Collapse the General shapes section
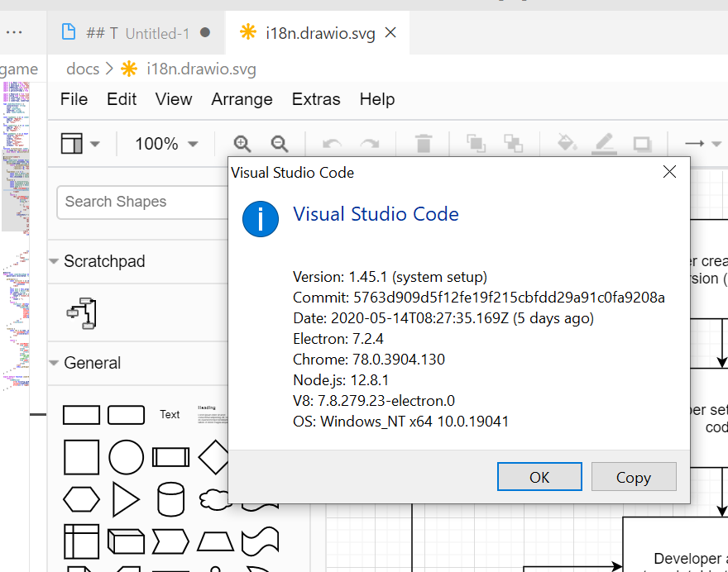Viewport: 728px width, 572px height. pyautogui.click(x=91, y=363)
